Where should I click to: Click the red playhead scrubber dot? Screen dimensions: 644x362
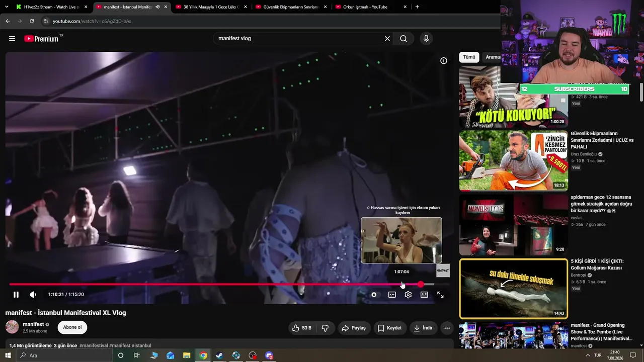click(x=421, y=285)
